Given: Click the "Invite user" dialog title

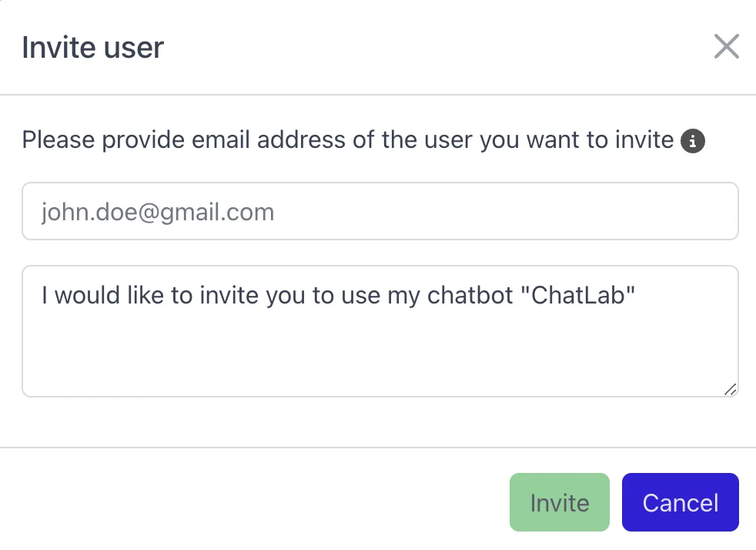Looking at the screenshot, I should click(92, 48).
